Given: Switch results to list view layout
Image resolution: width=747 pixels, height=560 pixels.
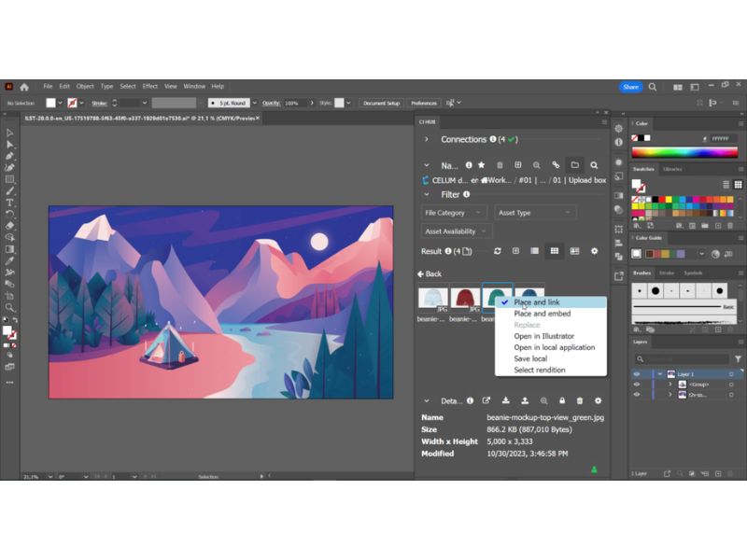Looking at the screenshot, I should tap(535, 250).
